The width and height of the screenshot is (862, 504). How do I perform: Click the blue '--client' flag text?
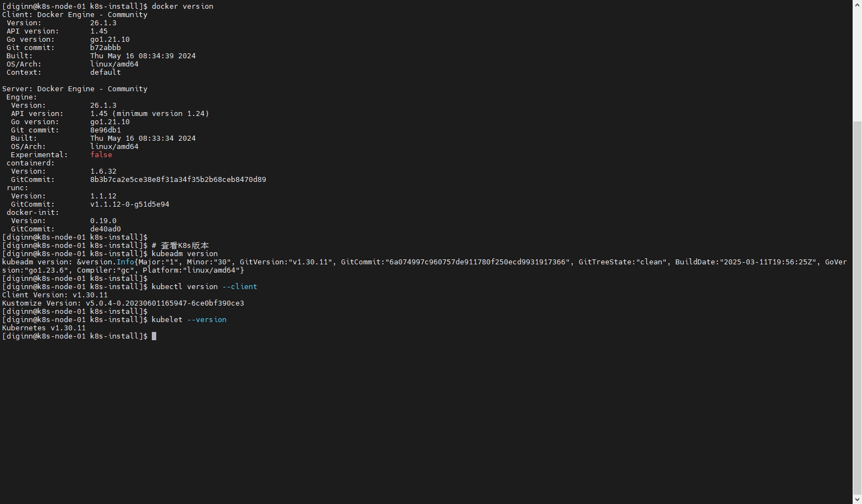click(x=239, y=286)
